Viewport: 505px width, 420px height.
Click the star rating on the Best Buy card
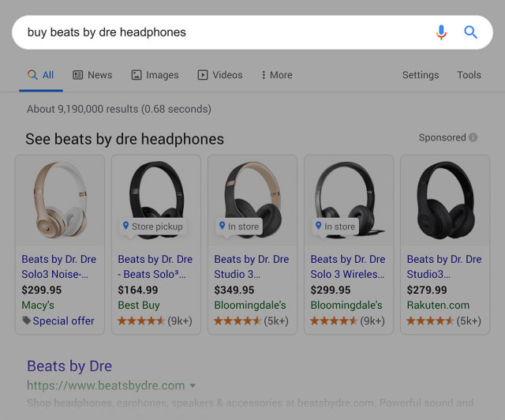click(141, 321)
